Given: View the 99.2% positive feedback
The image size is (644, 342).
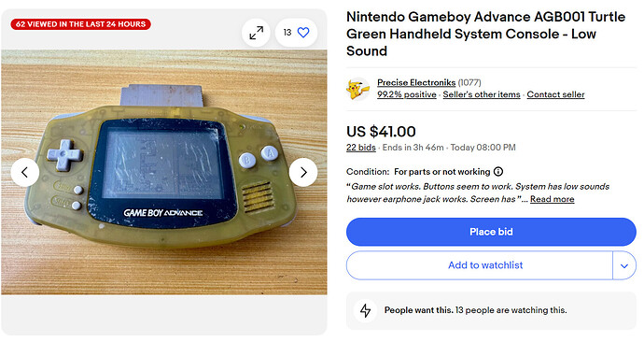Looking at the screenshot, I should [407, 94].
